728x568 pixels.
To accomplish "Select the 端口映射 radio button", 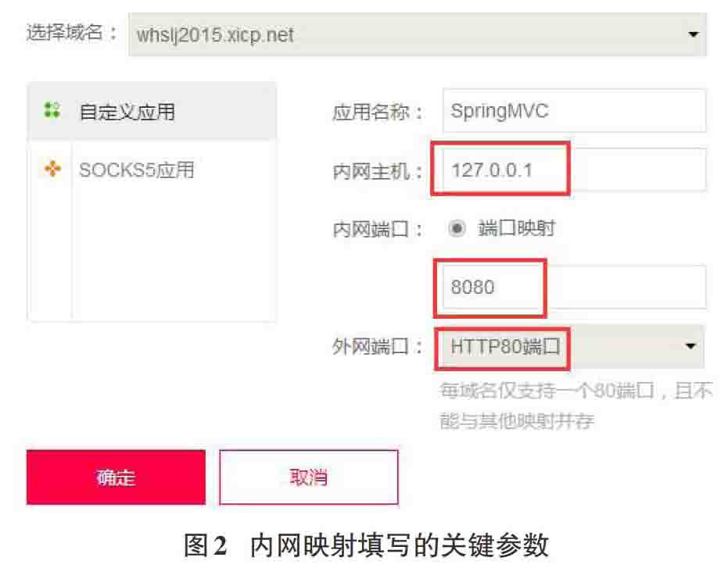I will (457, 228).
